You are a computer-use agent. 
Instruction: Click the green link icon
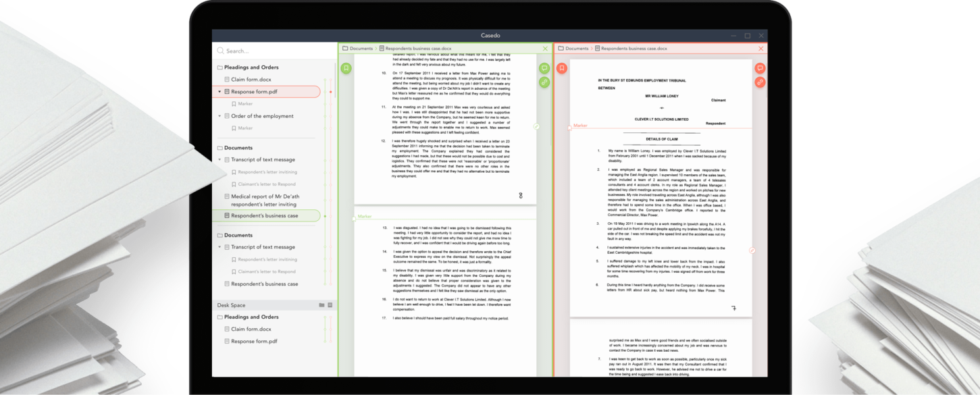[x=544, y=82]
